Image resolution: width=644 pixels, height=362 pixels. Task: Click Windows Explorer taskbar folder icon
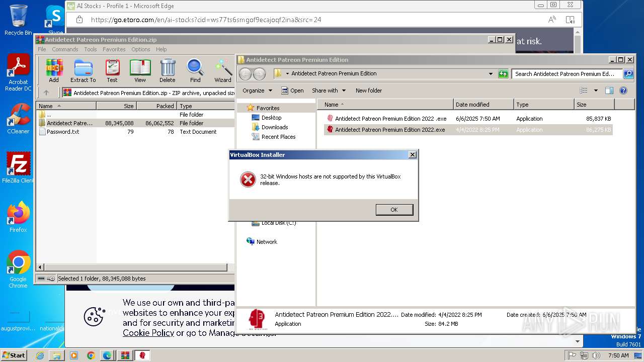pos(57,355)
